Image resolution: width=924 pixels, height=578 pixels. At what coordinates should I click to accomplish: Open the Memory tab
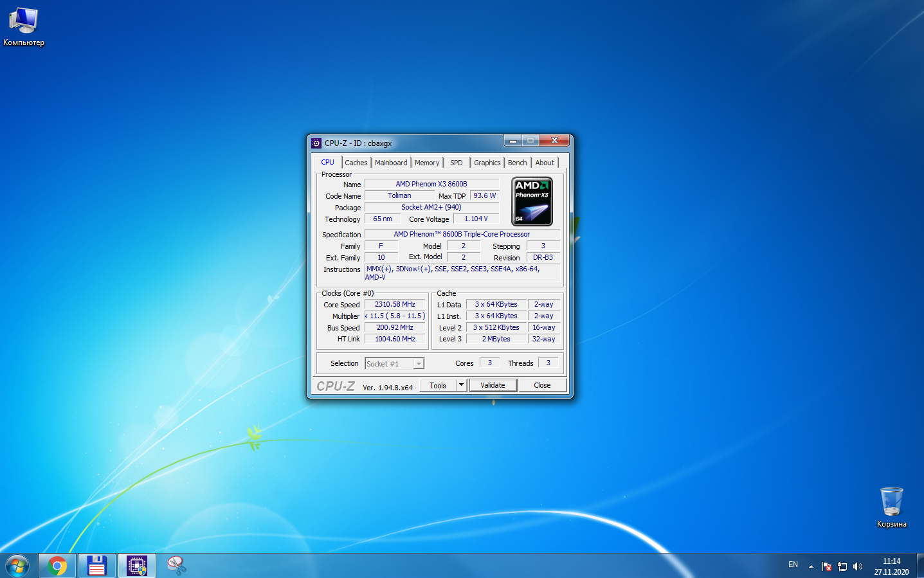point(427,163)
